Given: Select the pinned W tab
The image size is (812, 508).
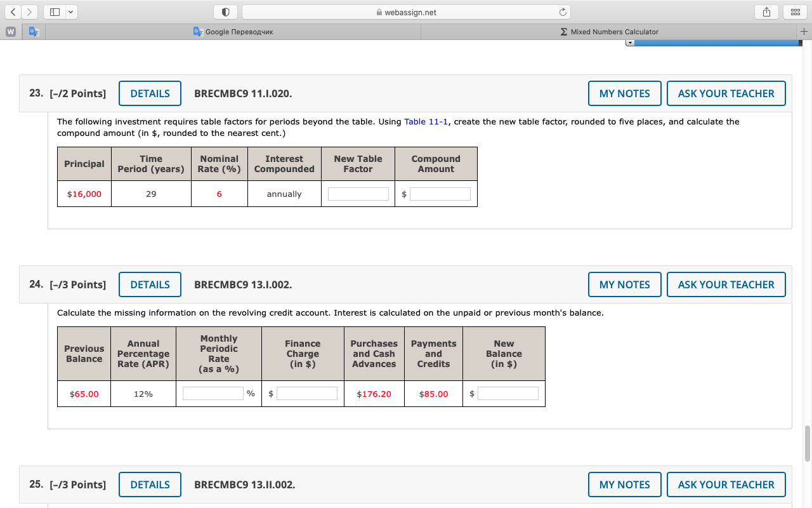Looking at the screenshot, I should pyautogui.click(x=11, y=31).
